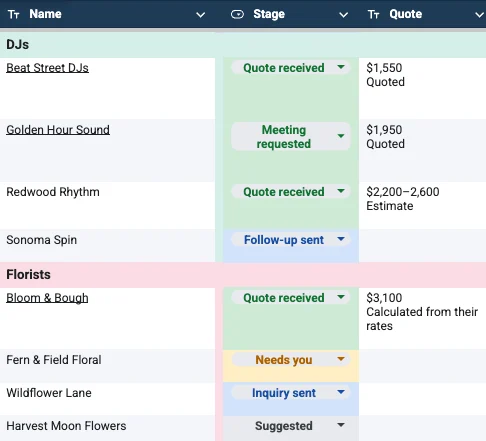Viewport: 486px width, 441px height.
Task: Click the text-type icon beside Name header
Action: 14,14
